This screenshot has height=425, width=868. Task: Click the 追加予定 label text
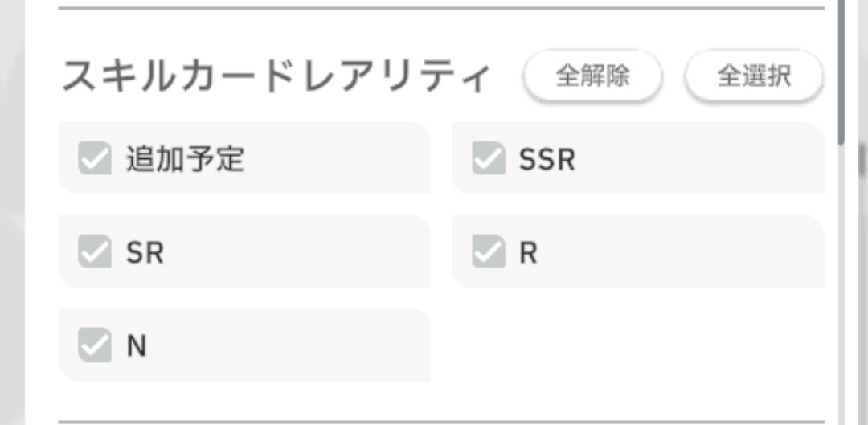185,159
